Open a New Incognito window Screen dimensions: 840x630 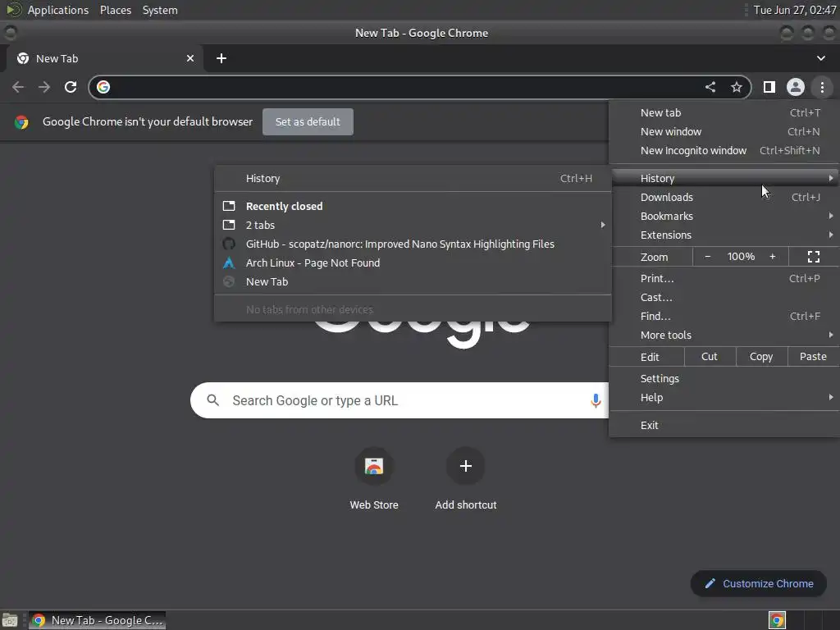tap(724, 151)
